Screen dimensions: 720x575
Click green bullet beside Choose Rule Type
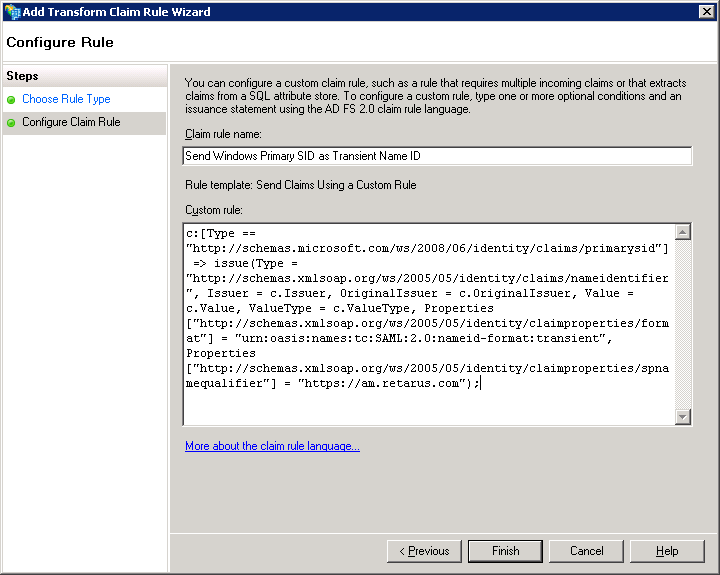[12, 100]
